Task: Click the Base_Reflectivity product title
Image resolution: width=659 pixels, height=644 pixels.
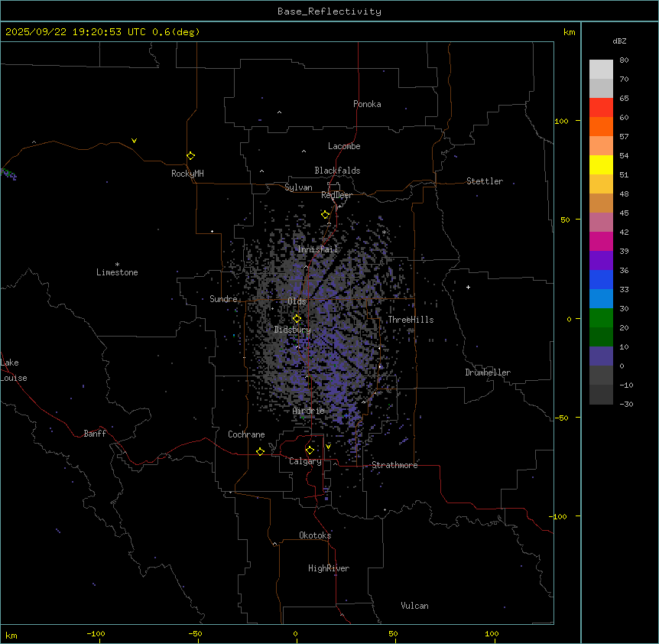Action: click(329, 11)
